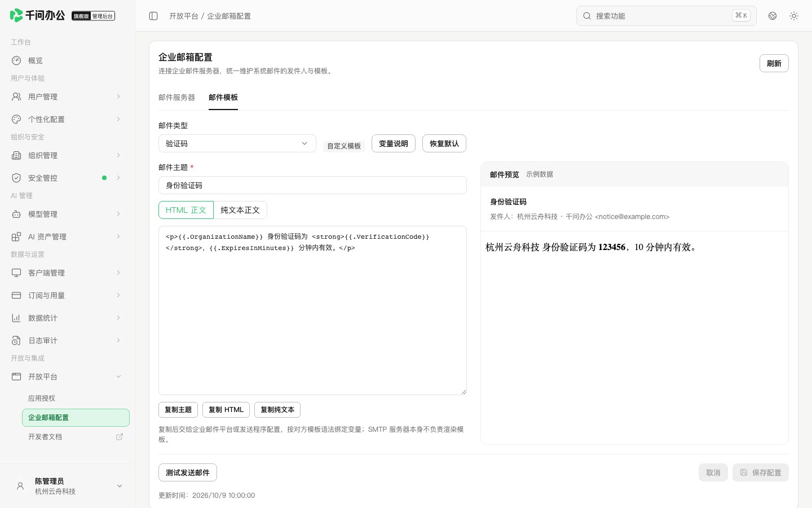This screenshot has height=508, width=812.
Task: Click the 搜索功能 search box
Action: tap(666, 16)
